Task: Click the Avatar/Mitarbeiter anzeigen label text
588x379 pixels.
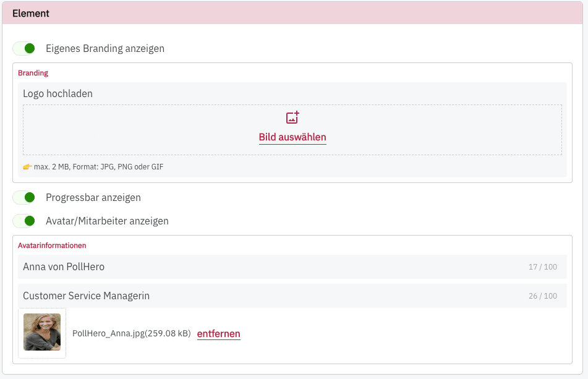Action: 107,221
